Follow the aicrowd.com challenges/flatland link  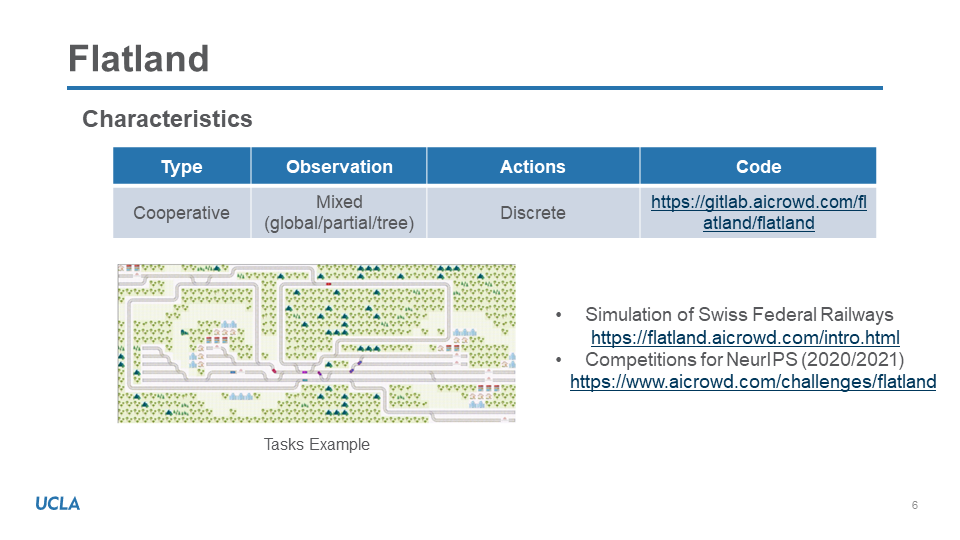click(753, 381)
